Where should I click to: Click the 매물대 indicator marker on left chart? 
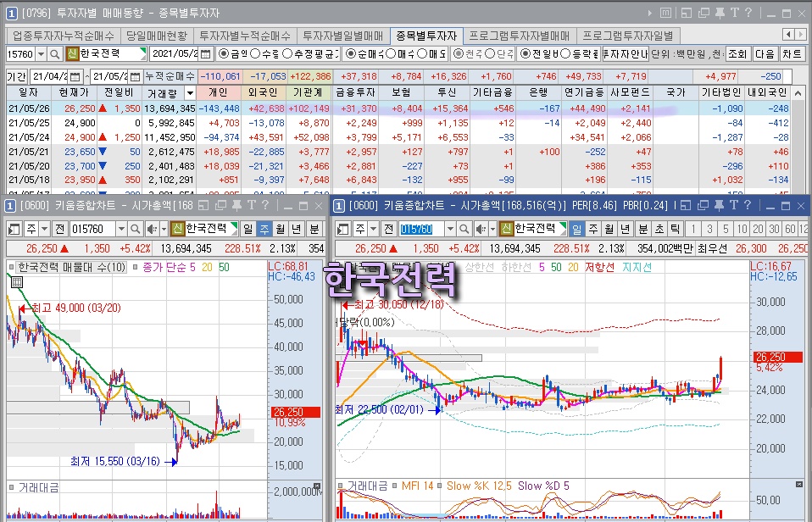tap(11, 267)
